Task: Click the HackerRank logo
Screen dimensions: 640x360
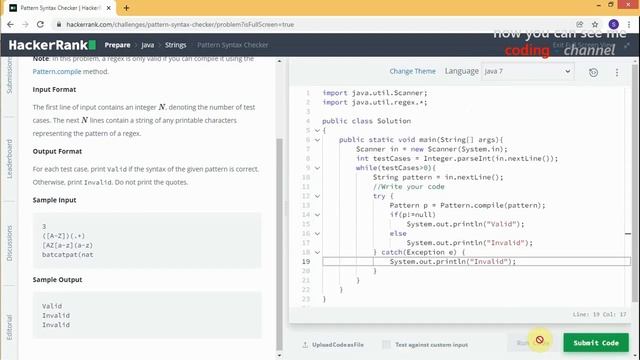Action: click(52, 45)
